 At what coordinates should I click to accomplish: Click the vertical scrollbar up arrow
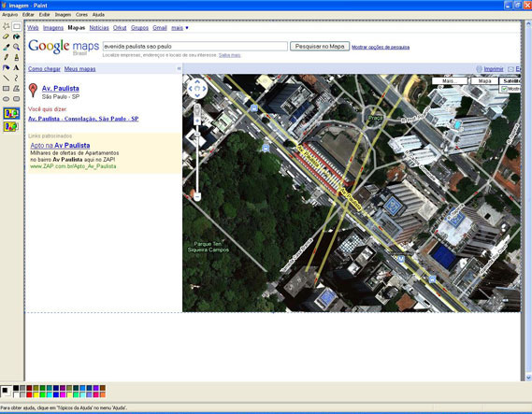[528, 24]
